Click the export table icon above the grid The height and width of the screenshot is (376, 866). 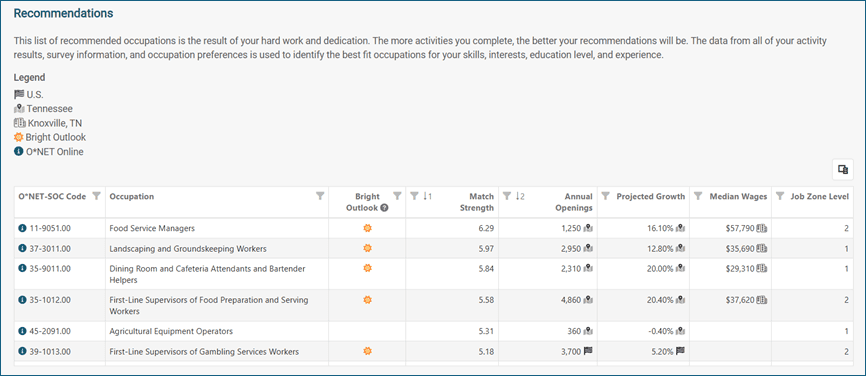tap(843, 170)
